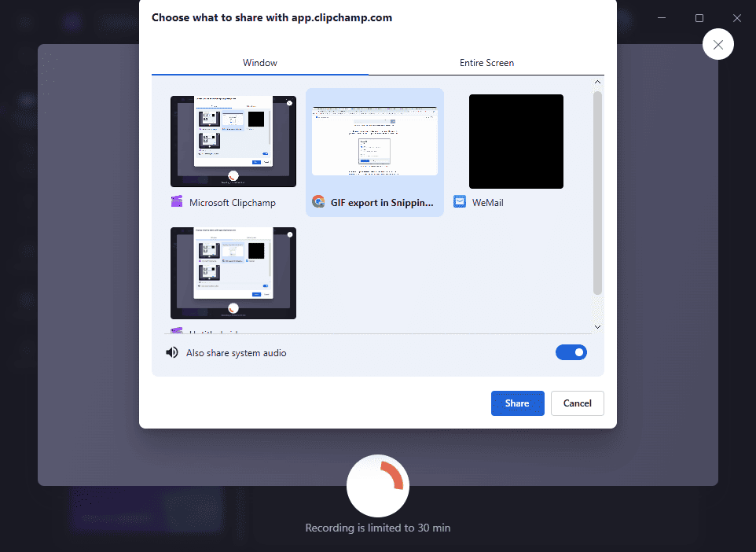756x552 pixels.
Task: Maximize the window
Action: (699, 17)
